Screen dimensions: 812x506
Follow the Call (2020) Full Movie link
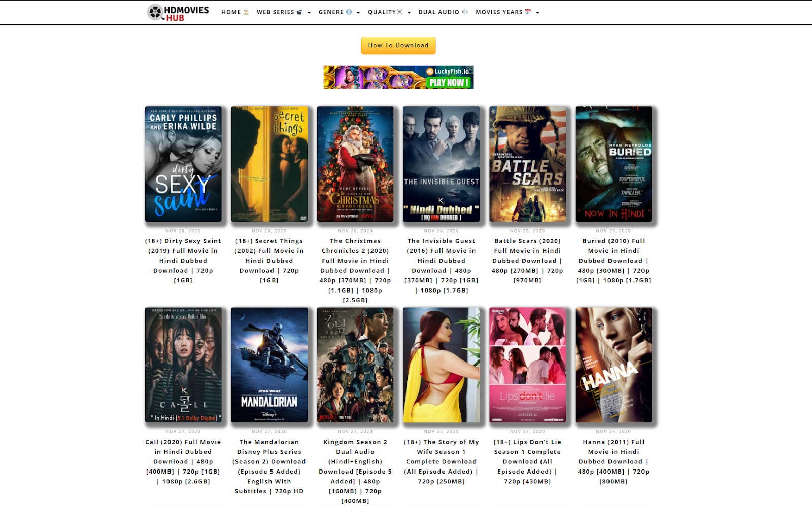point(183,461)
